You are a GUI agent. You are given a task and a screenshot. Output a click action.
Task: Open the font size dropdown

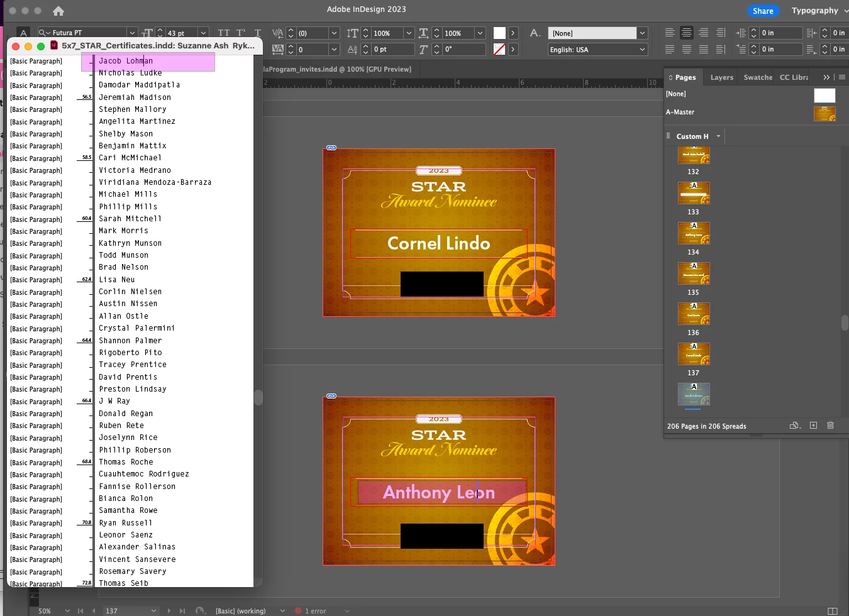pyautogui.click(x=203, y=33)
